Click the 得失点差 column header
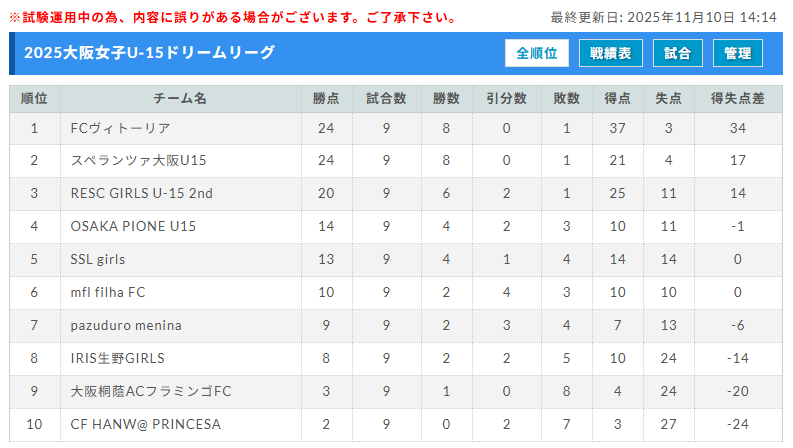The height and width of the screenshot is (448, 793). [x=737, y=98]
